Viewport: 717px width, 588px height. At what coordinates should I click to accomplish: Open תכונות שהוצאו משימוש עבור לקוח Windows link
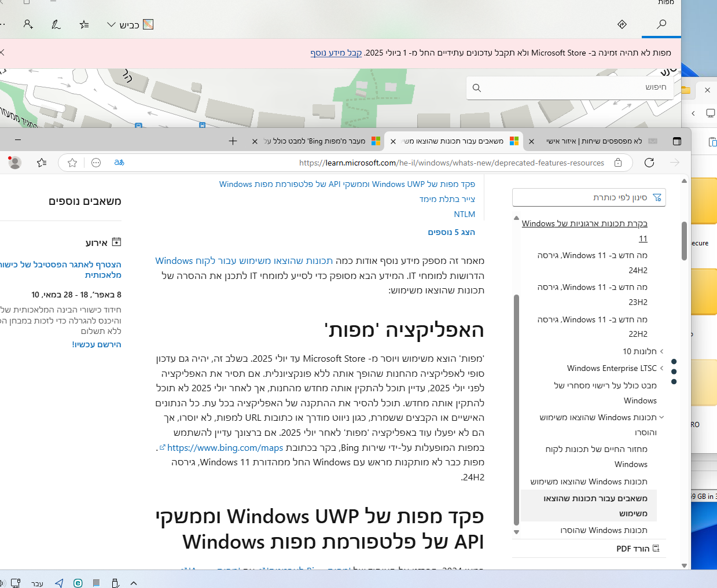(x=244, y=261)
